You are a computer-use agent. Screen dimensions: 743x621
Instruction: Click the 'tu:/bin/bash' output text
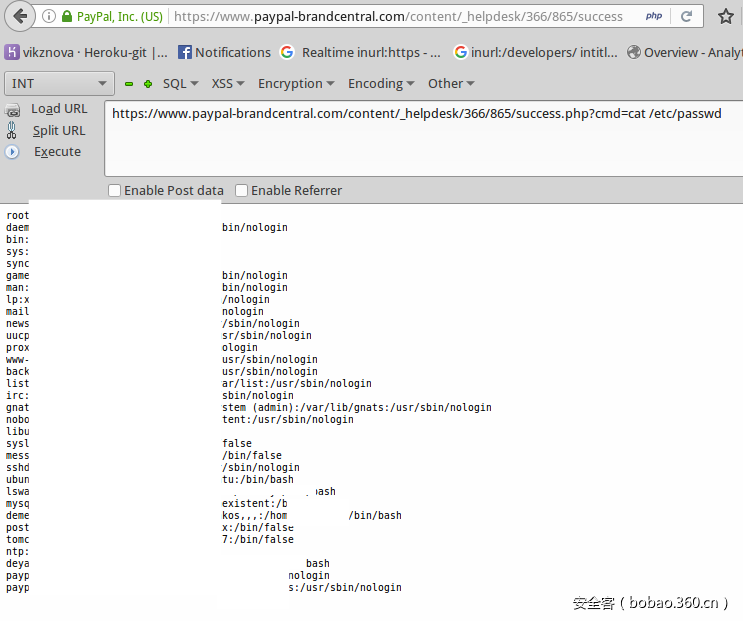pyautogui.click(x=258, y=480)
